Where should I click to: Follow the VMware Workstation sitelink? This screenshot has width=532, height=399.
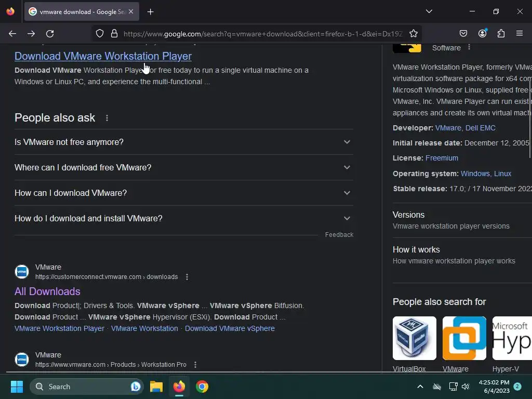144,328
